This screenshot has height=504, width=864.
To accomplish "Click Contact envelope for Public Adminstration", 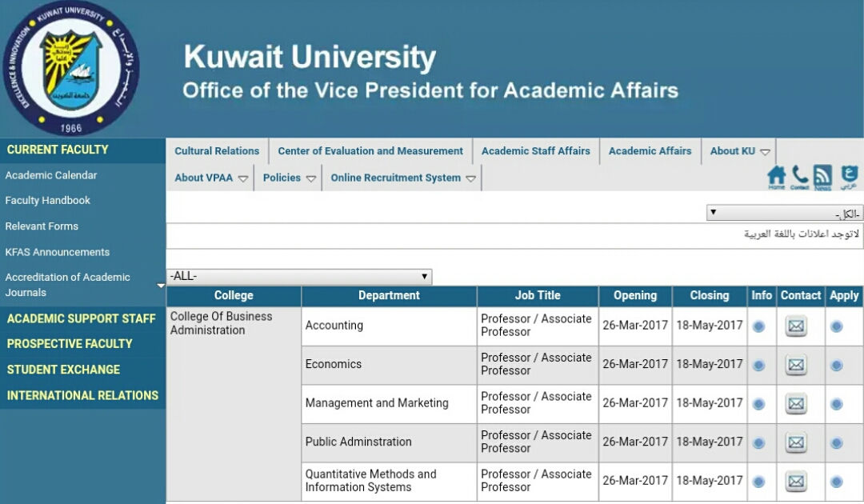I will 796,442.
